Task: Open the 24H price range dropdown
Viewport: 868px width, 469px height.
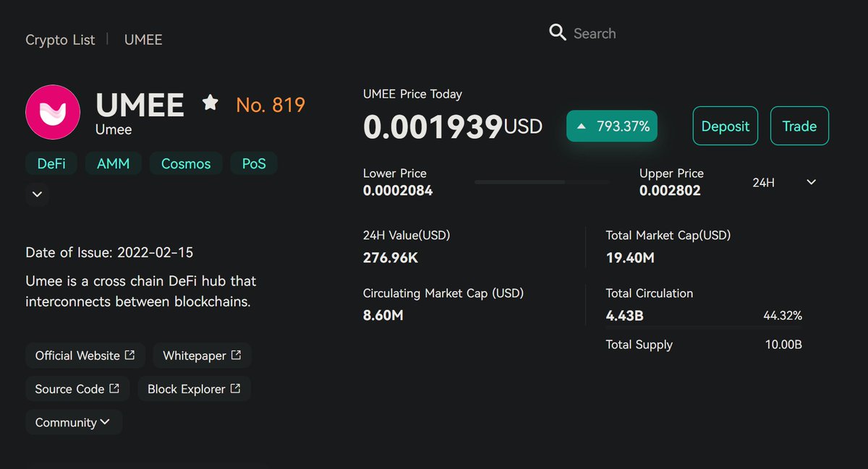Action: [x=785, y=182]
